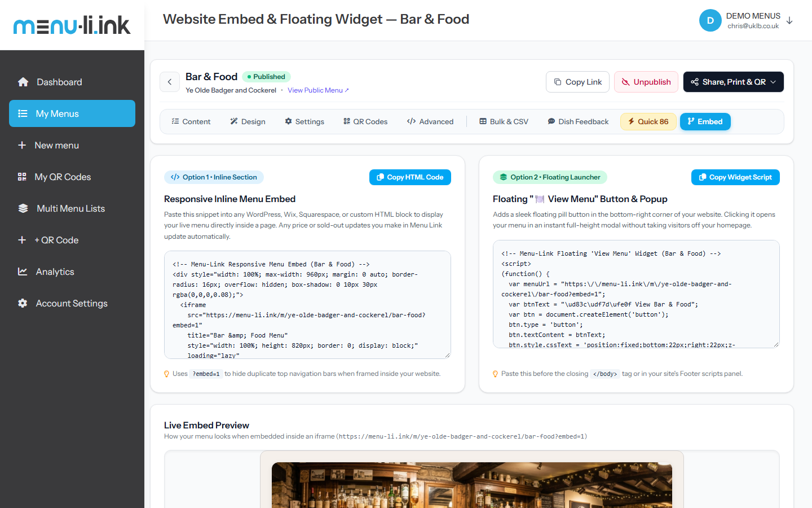
Task: Click the Copy Link button
Action: 577,82
